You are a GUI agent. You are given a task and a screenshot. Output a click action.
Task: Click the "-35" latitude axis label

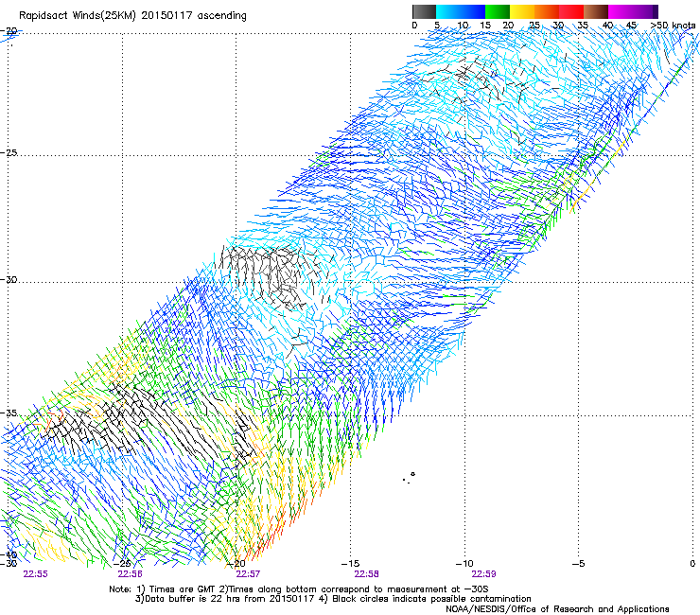pyautogui.click(x=9, y=413)
